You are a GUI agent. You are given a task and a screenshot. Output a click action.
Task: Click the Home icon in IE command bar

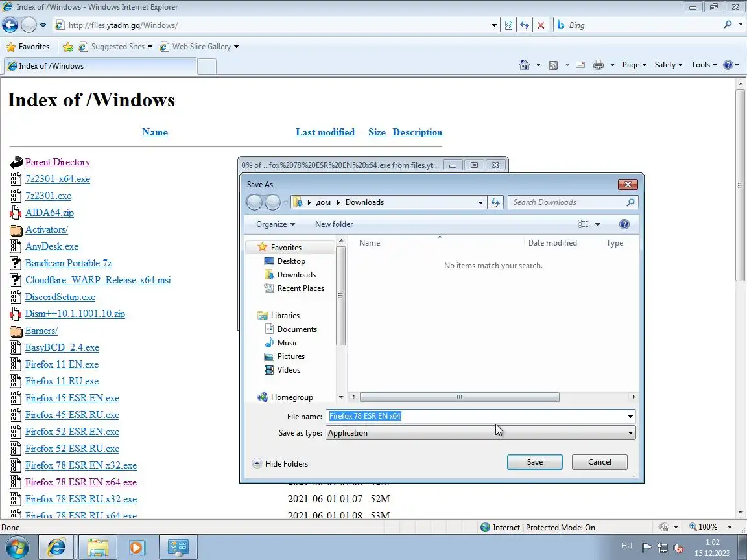(525, 65)
